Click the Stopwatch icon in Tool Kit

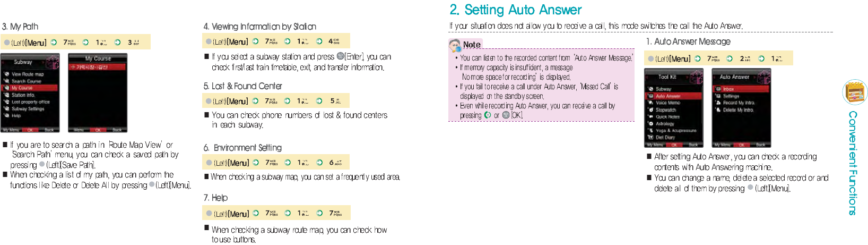650,109
